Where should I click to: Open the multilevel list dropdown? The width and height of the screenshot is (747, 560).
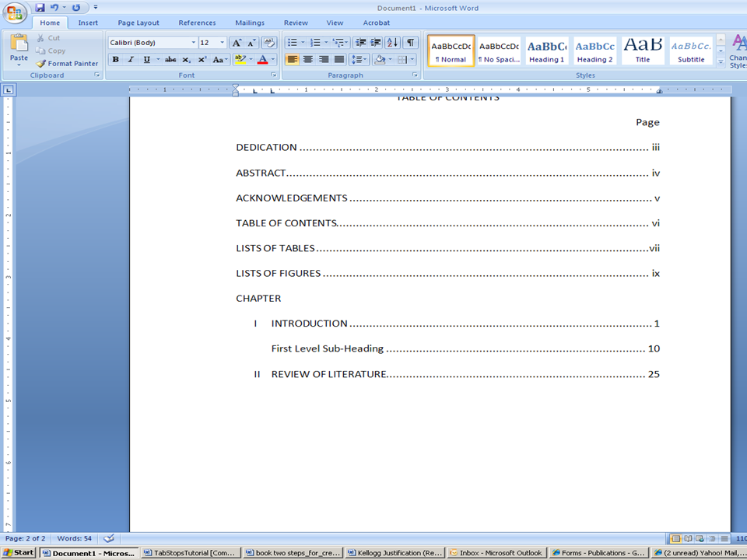point(348,43)
